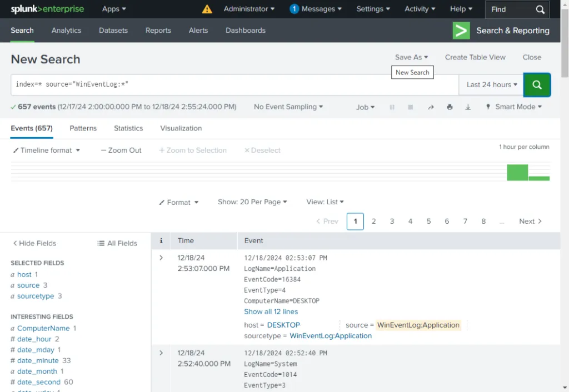Click the short green timeline bar
Image resolution: width=569 pixels, height=392 pixels.
(x=539, y=178)
